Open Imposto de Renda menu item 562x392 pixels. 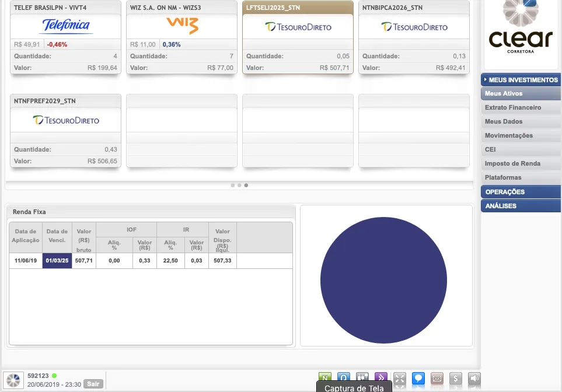tap(512, 163)
